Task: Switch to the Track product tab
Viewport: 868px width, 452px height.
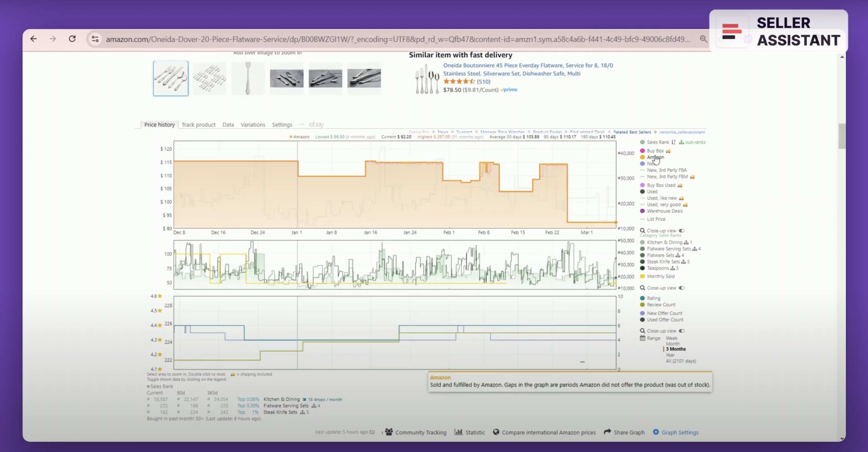Action: [198, 124]
